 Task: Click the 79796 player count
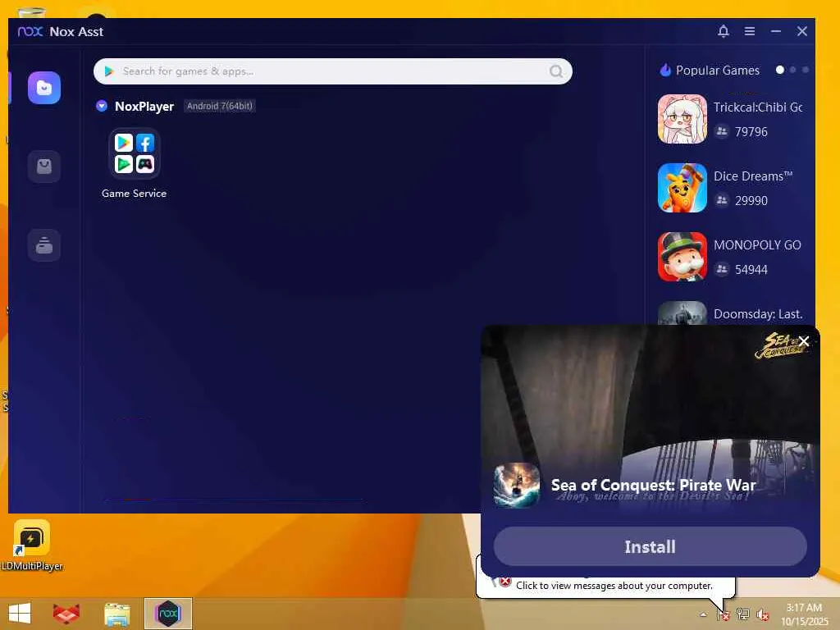751,132
